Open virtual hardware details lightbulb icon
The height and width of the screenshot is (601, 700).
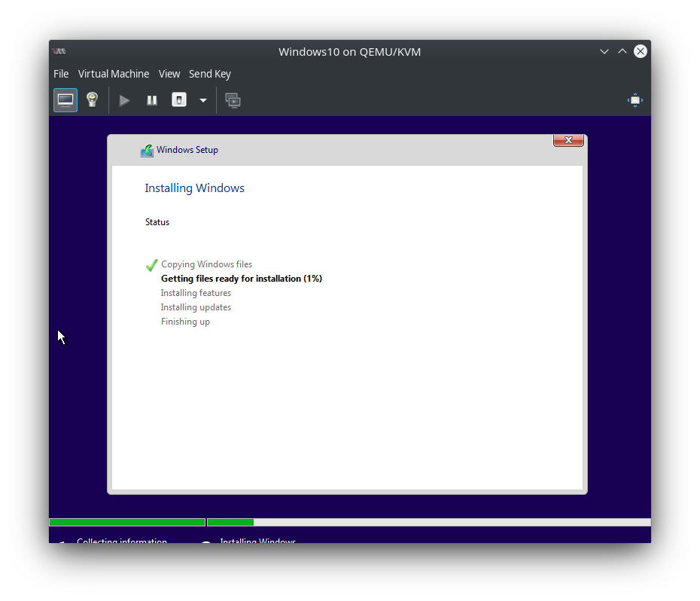93,100
